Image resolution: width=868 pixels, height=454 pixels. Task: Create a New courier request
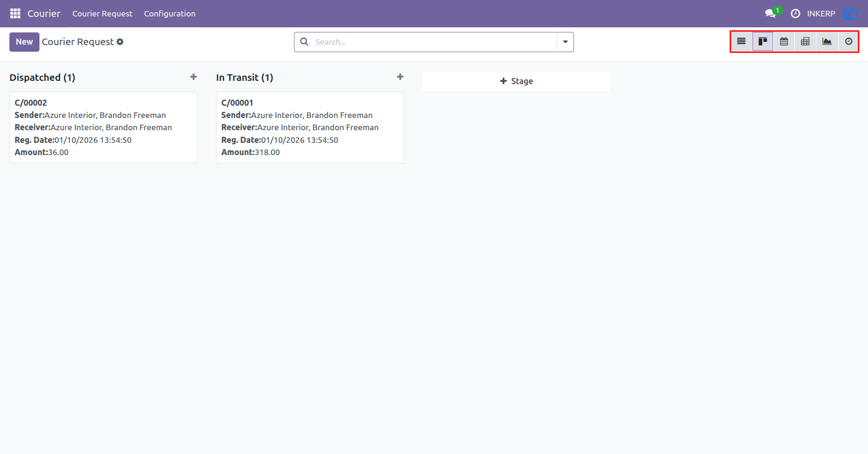pyautogui.click(x=24, y=42)
